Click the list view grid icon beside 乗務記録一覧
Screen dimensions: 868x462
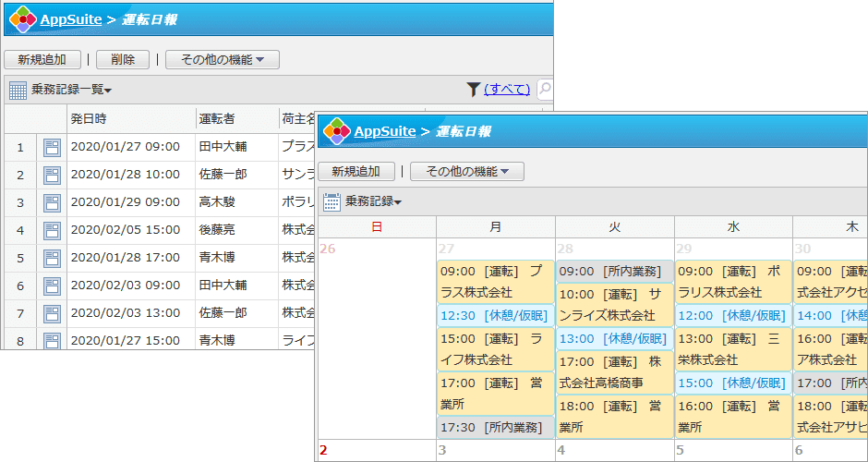[18, 90]
